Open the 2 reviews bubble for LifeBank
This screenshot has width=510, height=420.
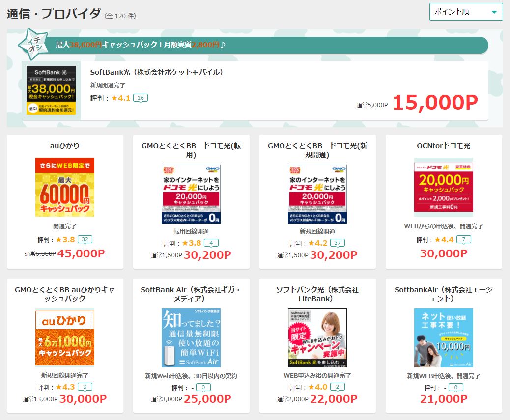click(337, 387)
